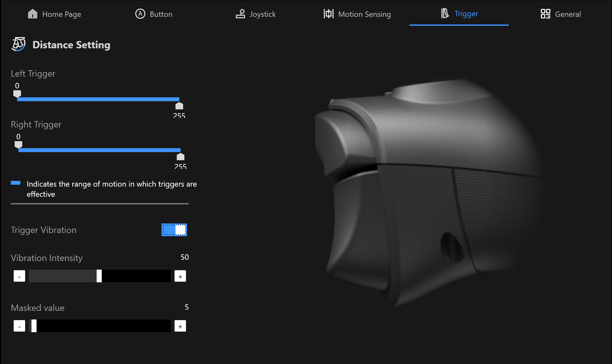Click the Distance Setting header icon
The height and width of the screenshot is (364, 612).
[19, 44]
